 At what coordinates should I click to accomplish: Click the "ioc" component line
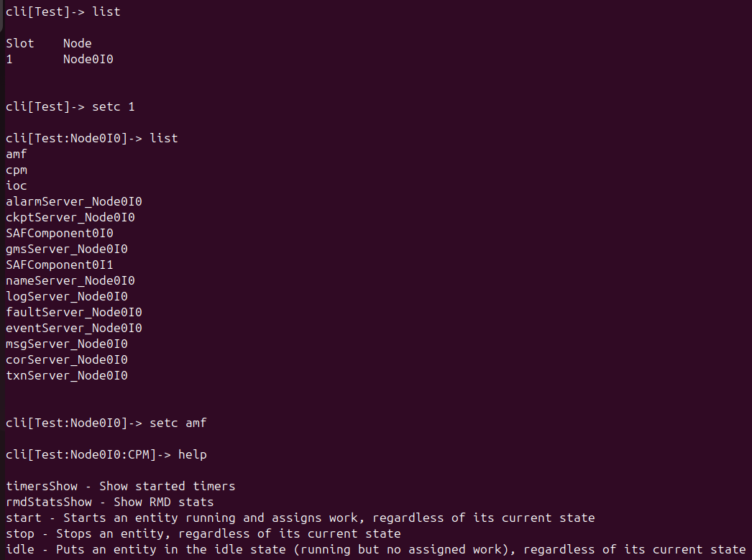(17, 186)
